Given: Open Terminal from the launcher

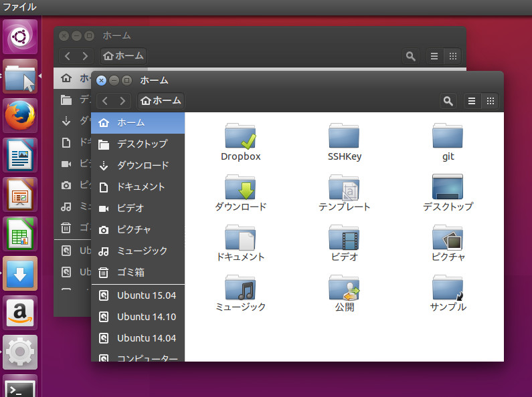Looking at the screenshot, I should pos(20,386).
